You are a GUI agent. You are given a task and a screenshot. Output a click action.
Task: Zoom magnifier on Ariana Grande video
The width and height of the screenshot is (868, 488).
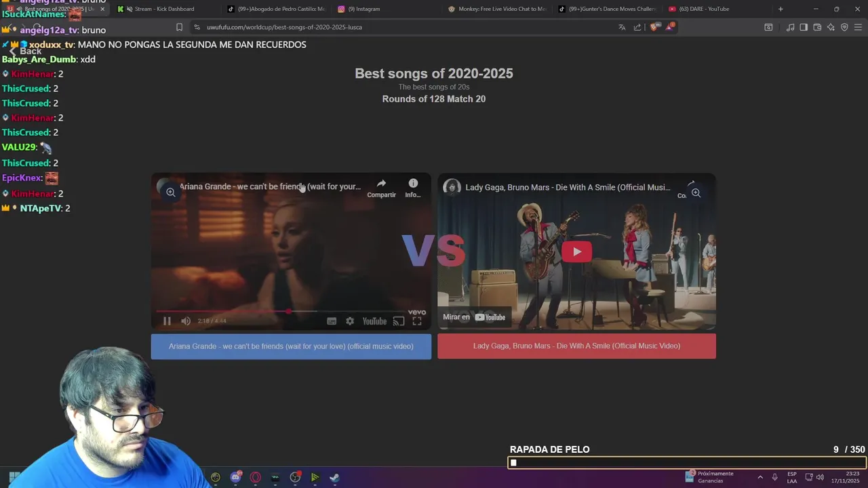tap(171, 192)
